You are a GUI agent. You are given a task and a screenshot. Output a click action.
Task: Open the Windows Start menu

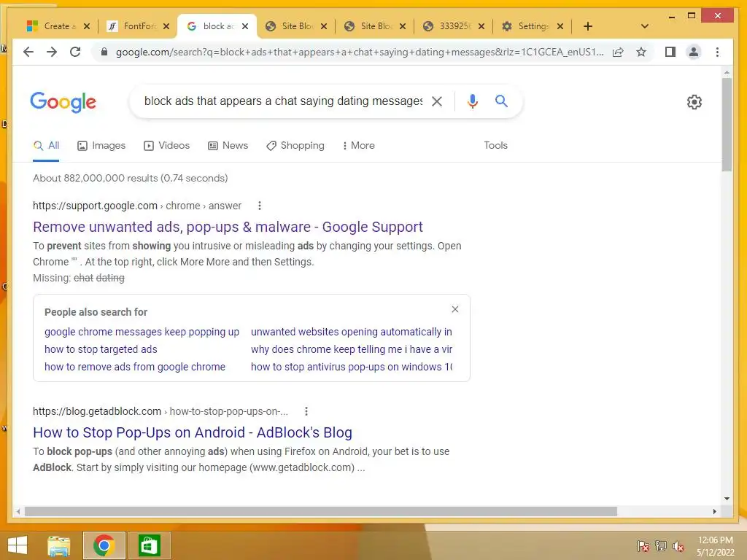click(18, 545)
